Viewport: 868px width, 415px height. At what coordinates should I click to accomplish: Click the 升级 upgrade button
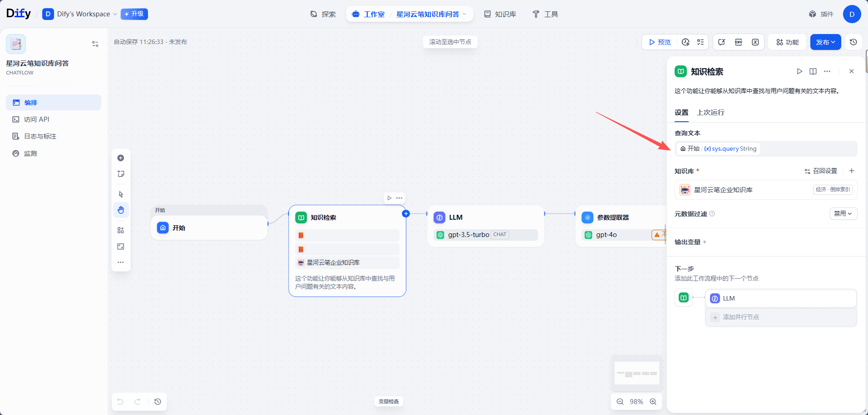[x=134, y=14]
